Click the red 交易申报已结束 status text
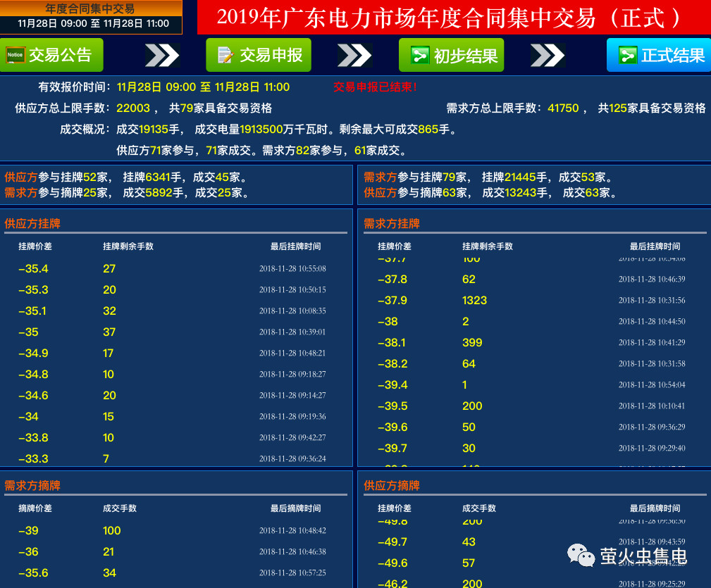The width and height of the screenshot is (711, 588). click(375, 87)
